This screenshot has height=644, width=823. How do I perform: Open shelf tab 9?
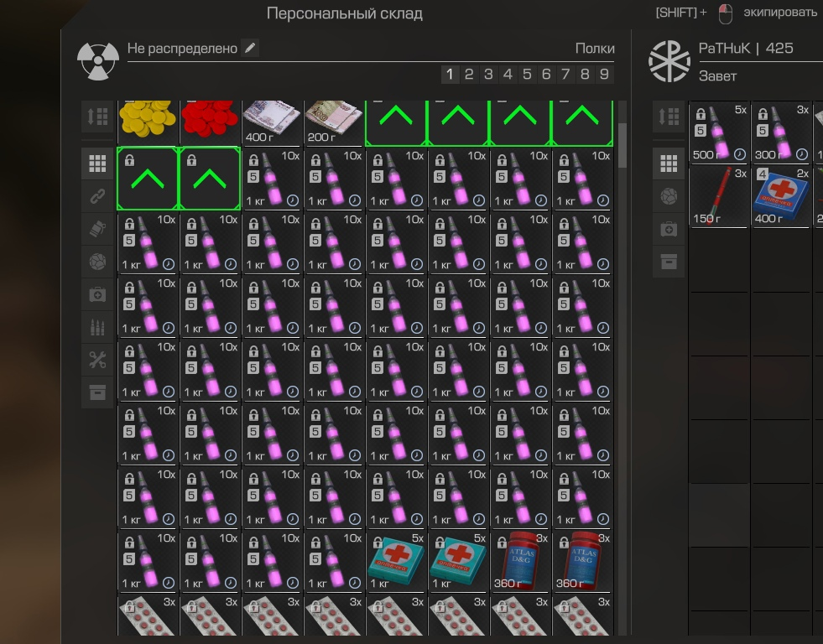click(x=604, y=75)
